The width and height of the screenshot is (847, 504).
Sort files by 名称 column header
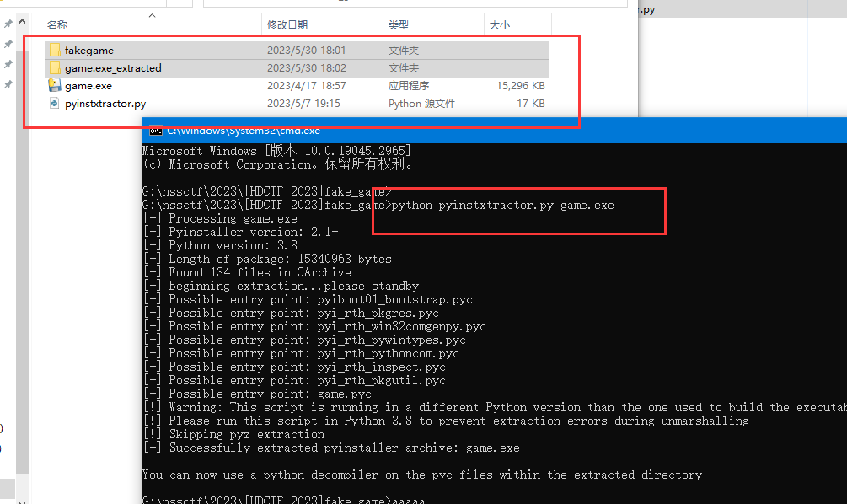click(x=57, y=25)
